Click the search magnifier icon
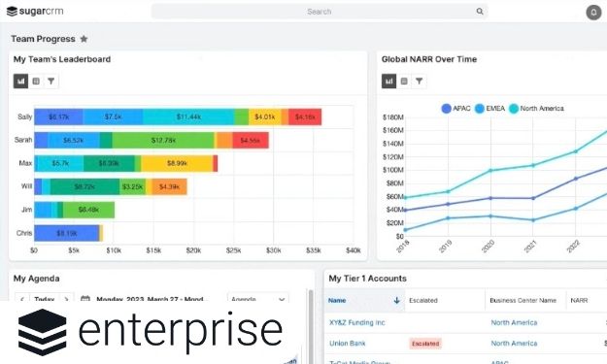The height and width of the screenshot is (364, 607). click(480, 12)
